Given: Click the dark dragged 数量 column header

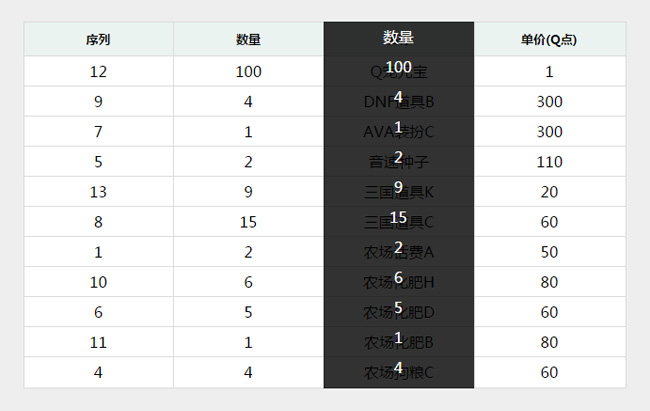Looking at the screenshot, I should pyautogui.click(x=398, y=37).
